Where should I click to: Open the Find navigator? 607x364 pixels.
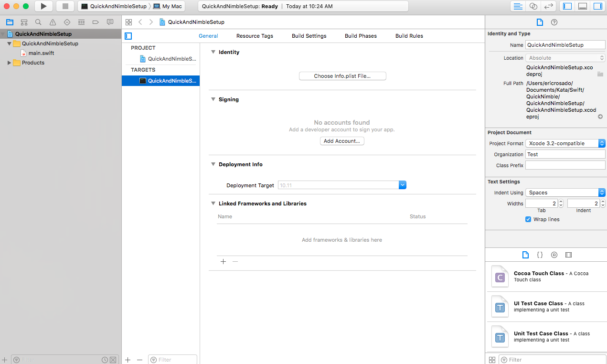point(38,22)
